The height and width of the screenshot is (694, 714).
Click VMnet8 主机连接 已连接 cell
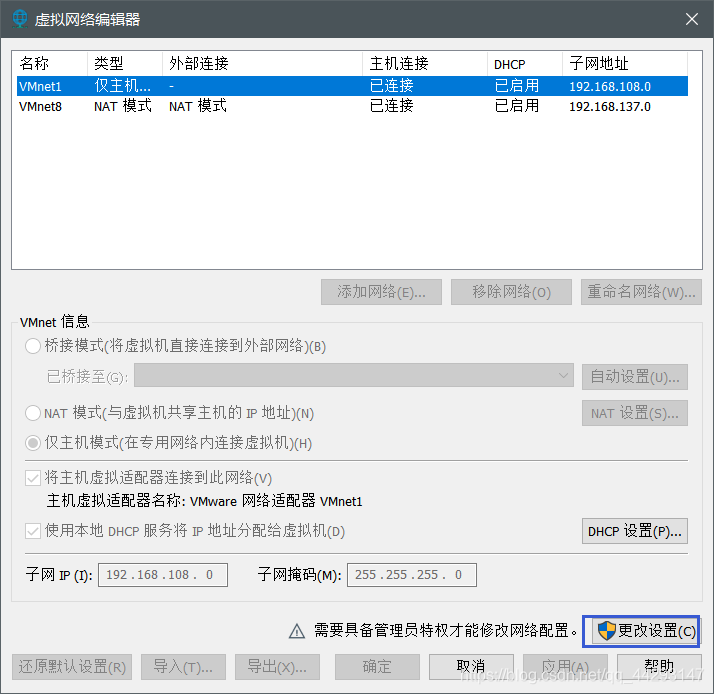(x=391, y=106)
